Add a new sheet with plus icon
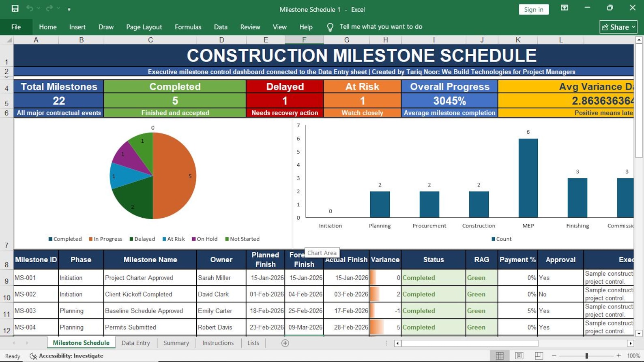 pyautogui.click(x=285, y=343)
